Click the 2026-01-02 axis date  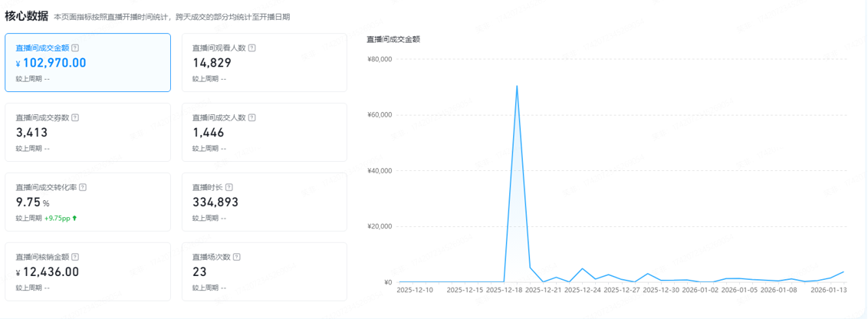[701, 290]
